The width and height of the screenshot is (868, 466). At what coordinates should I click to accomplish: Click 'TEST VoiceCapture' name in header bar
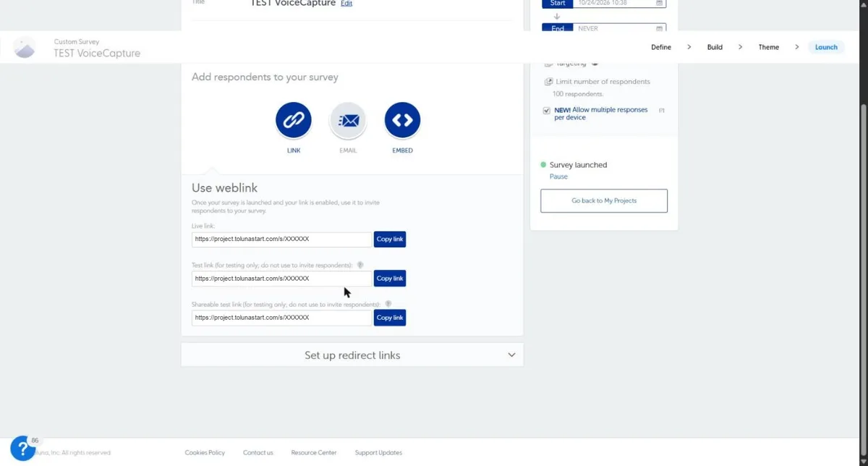click(97, 54)
